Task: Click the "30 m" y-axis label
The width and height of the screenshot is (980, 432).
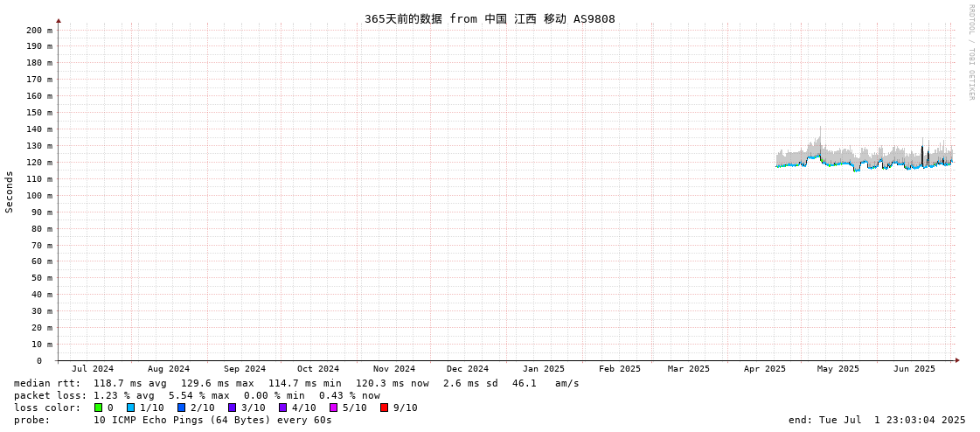Action: (42, 311)
